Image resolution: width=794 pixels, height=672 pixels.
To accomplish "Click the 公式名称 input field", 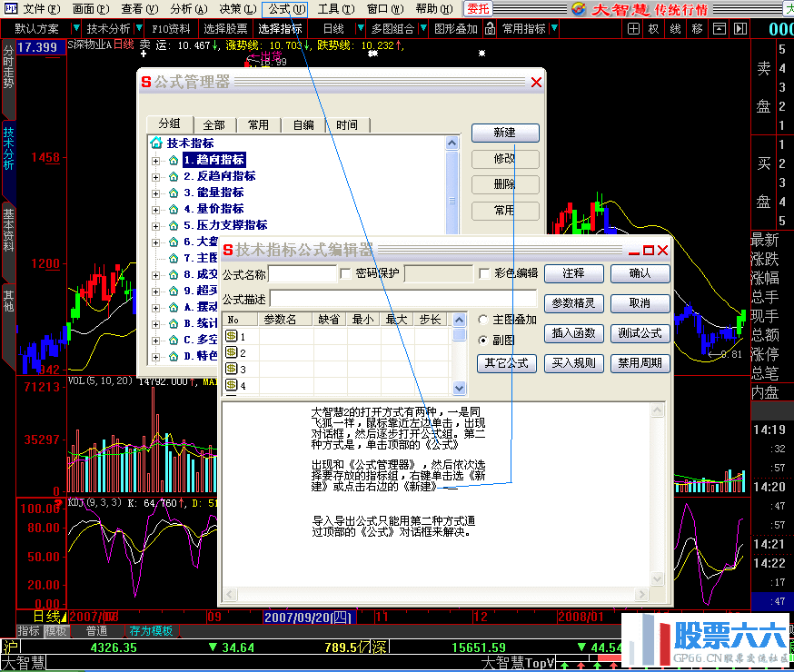I will pos(303,274).
